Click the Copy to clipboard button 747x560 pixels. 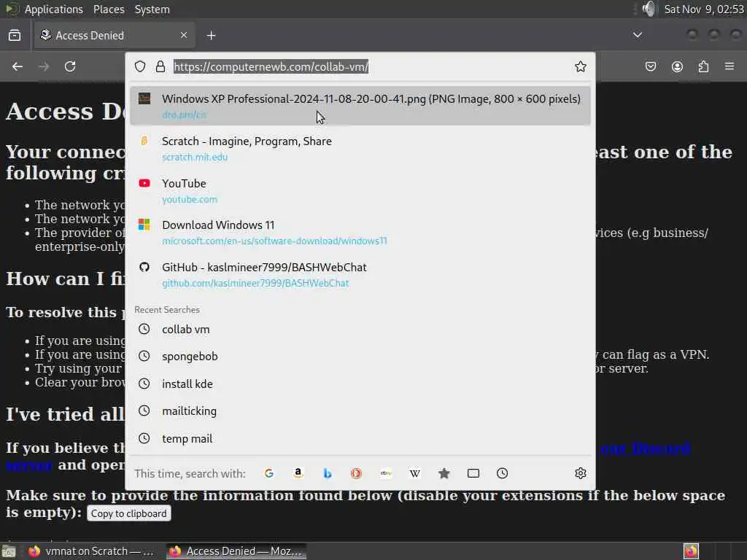(x=128, y=513)
